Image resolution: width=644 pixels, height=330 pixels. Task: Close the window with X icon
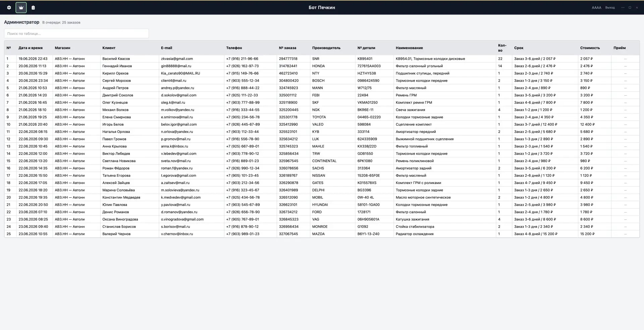pos(637,7)
